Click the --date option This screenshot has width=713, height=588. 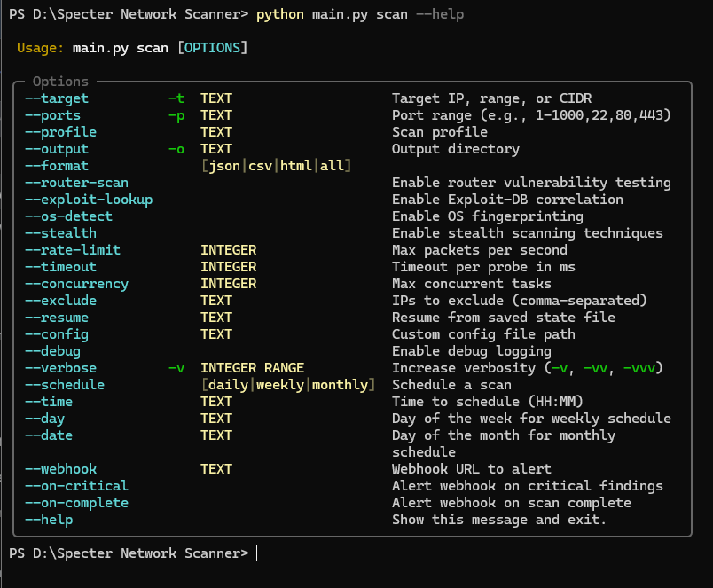48,435
